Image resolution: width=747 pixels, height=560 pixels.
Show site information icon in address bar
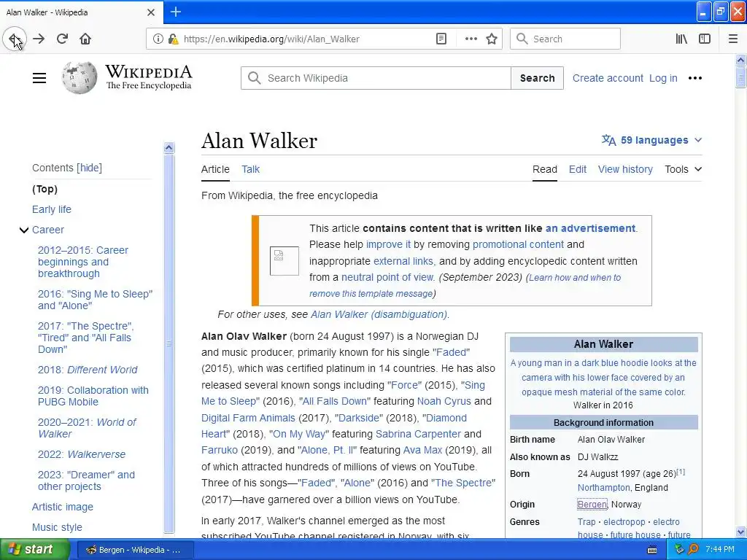coord(158,39)
